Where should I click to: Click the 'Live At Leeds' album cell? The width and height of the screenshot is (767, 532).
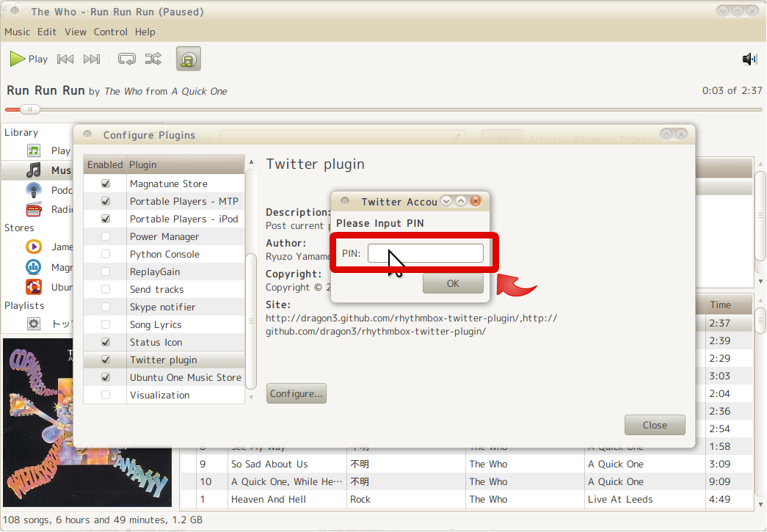point(620,499)
